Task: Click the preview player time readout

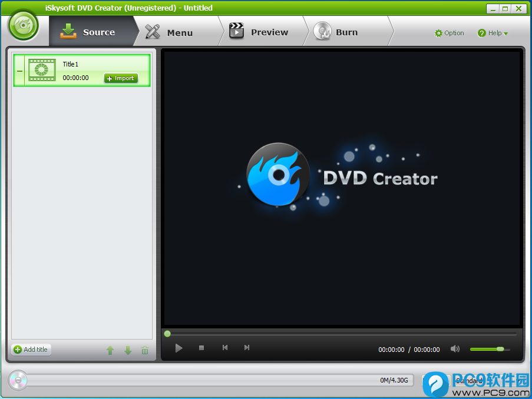Action: pyautogui.click(x=409, y=350)
